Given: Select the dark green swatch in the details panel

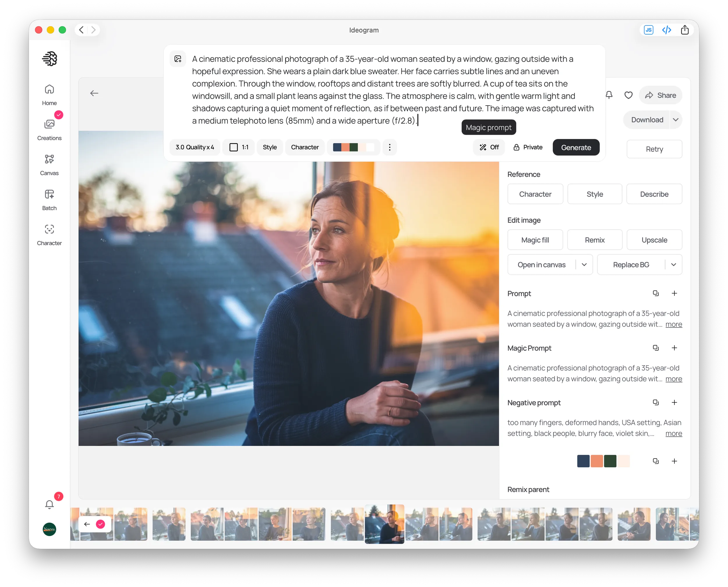Looking at the screenshot, I should (x=610, y=461).
